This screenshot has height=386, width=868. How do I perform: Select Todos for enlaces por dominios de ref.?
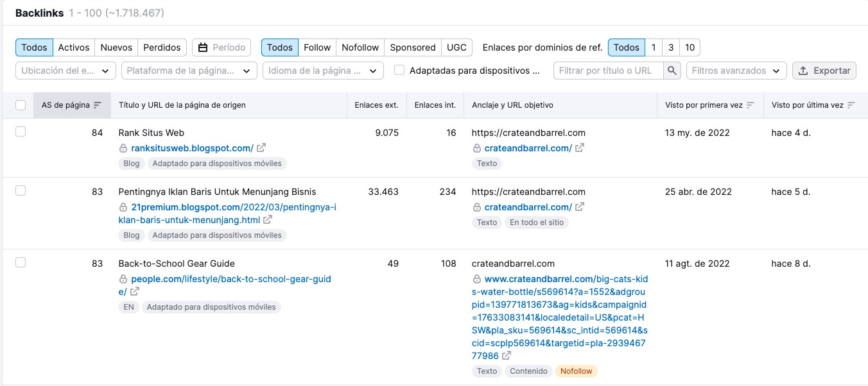point(627,47)
